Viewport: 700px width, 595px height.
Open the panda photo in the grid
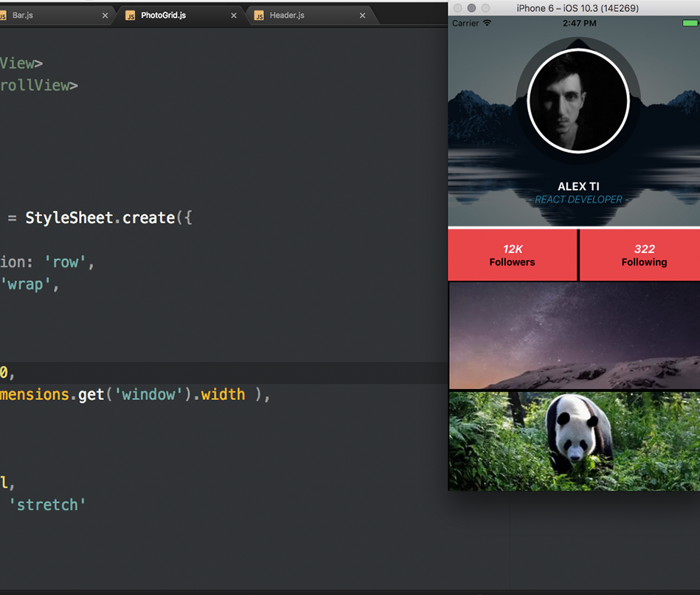pyautogui.click(x=574, y=441)
